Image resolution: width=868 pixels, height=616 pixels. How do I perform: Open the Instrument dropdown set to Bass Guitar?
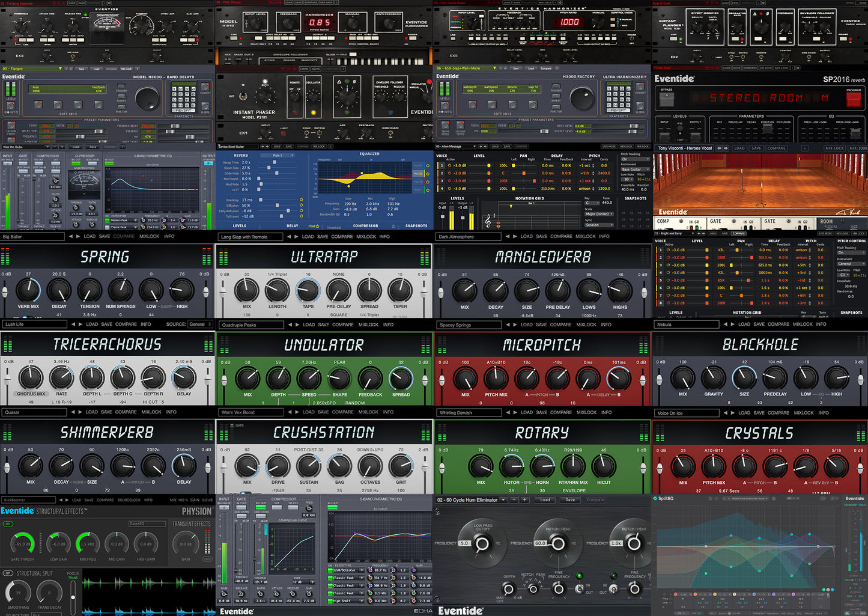point(634,169)
